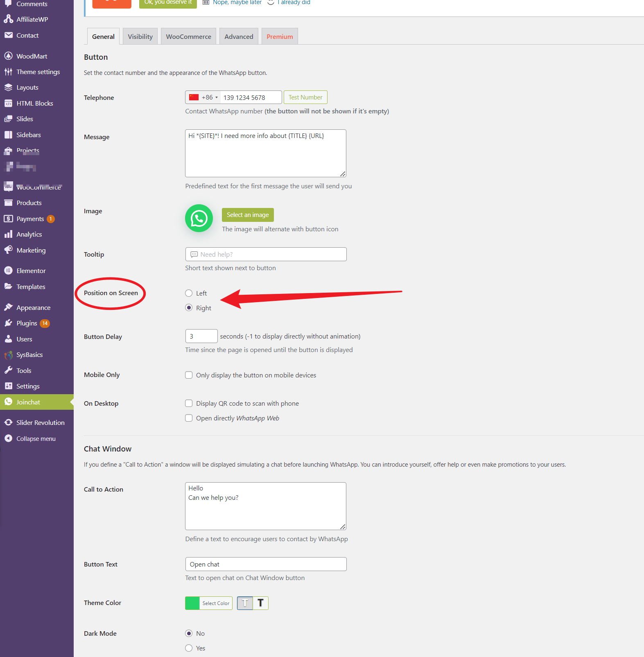644x657 pixels.
Task: Open the WoodMart sidebar menu
Action: pyautogui.click(x=32, y=56)
